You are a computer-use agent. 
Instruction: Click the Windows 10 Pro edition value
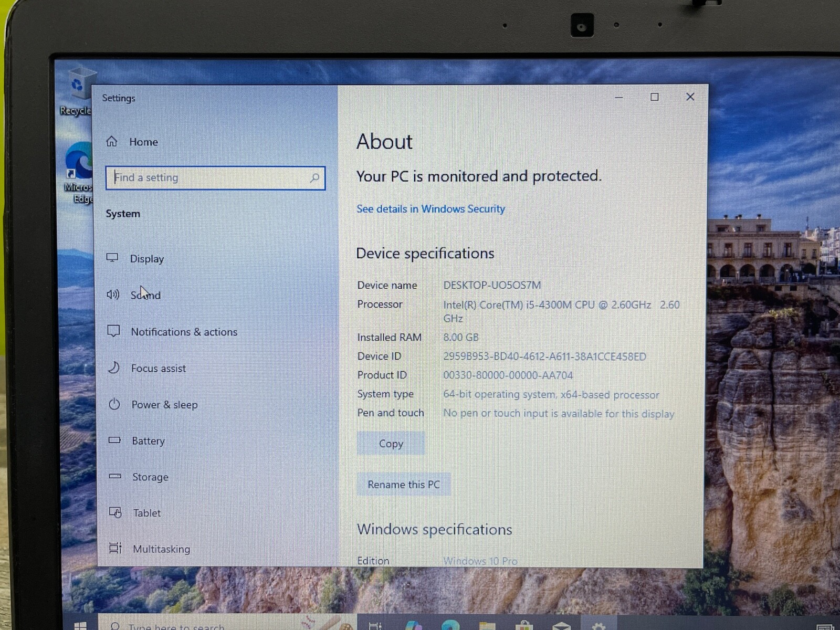[x=480, y=561]
